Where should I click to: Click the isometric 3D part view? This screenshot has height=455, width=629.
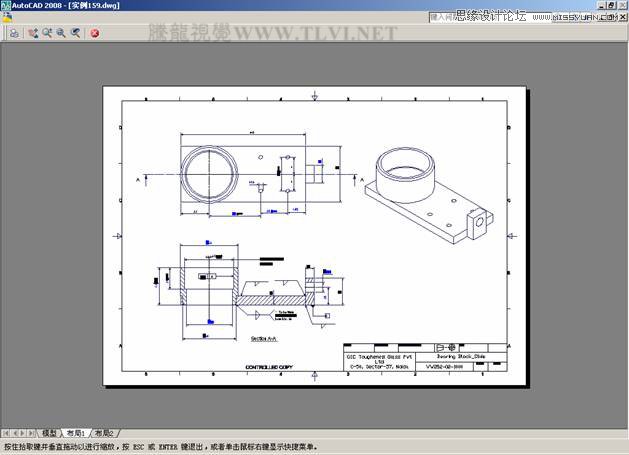tap(423, 190)
